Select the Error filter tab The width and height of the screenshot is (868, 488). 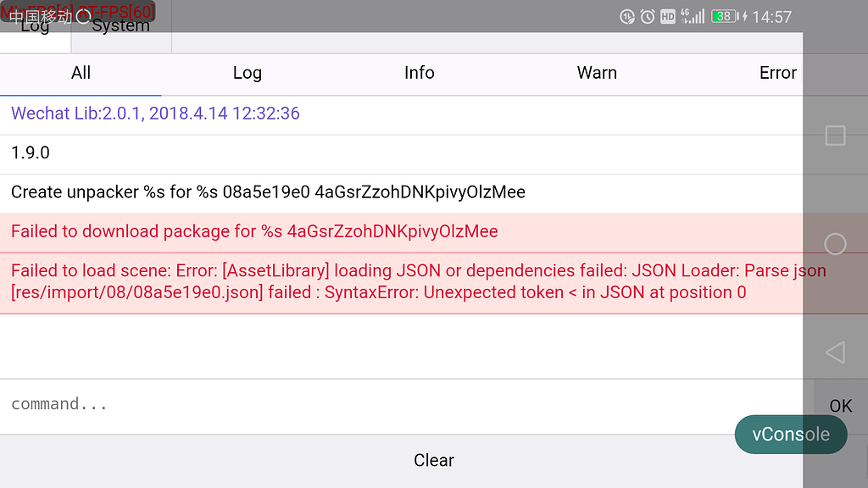click(x=777, y=73)
